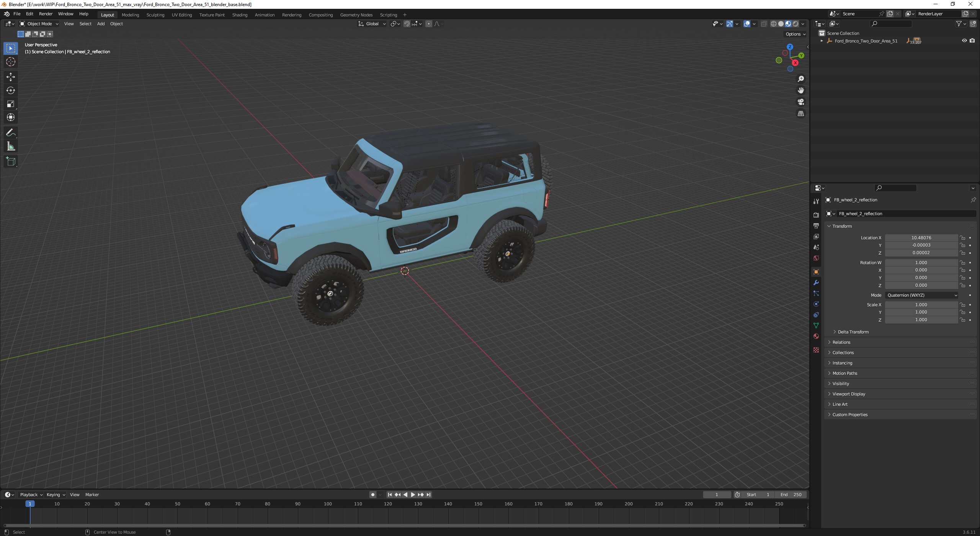This screenshot has height=536, width=980.
Task: Open the View Layer properties tab icon
Action: tap(816, 237)
